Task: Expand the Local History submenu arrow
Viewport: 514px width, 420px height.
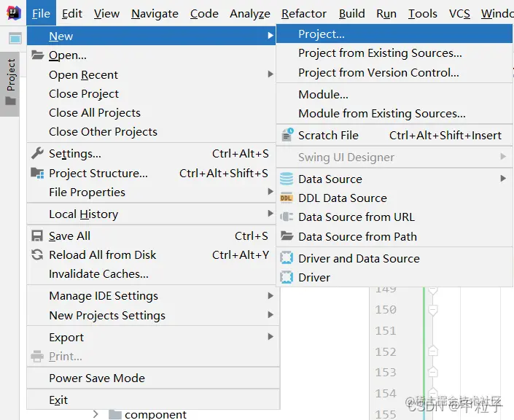Action: coord(270,214)
